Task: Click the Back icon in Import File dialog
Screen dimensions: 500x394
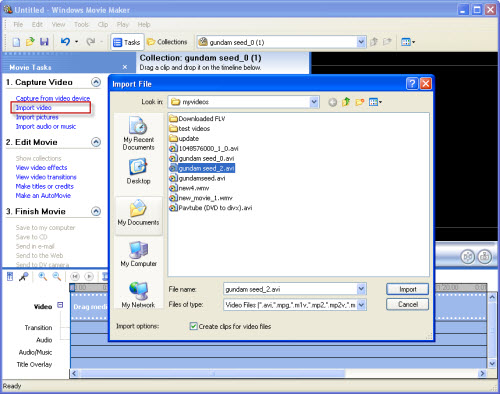Action: 332,102
